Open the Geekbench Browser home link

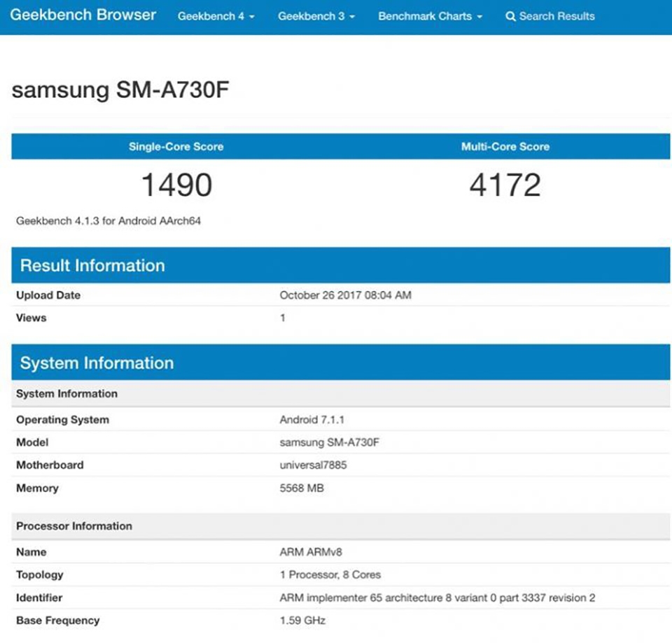[83, 15]
